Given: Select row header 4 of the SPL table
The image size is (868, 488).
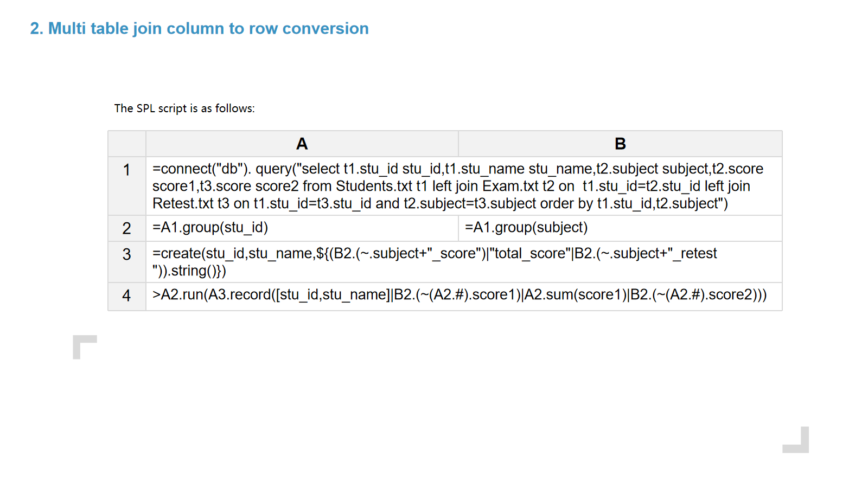Looking at the screenshot, I should click(126, 296).
